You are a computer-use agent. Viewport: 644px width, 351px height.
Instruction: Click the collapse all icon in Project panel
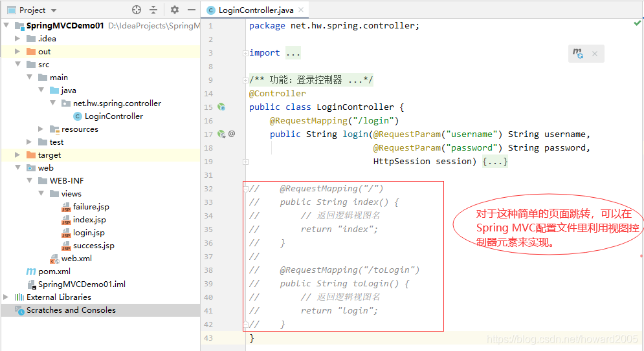pyautogui.click(x=153, y=10)
